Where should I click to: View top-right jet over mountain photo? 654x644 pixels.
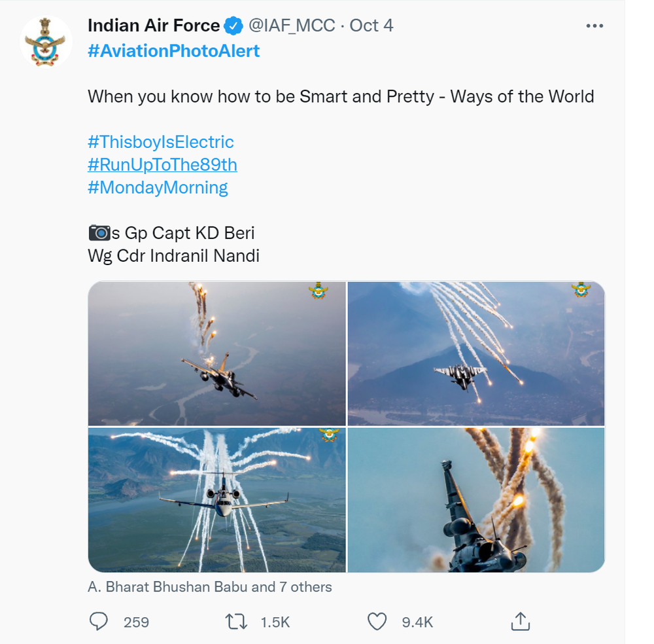click(476, 353)
